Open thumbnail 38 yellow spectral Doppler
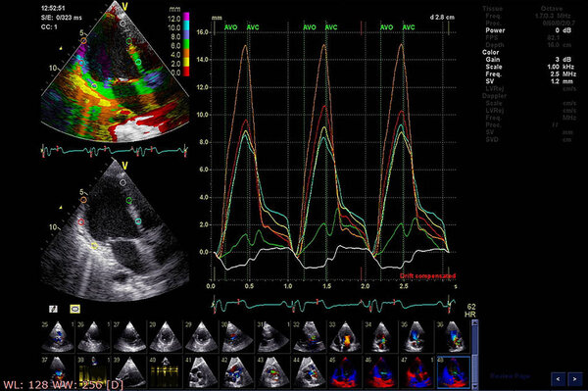The image size is (588, 391). (x=94, y=371)
